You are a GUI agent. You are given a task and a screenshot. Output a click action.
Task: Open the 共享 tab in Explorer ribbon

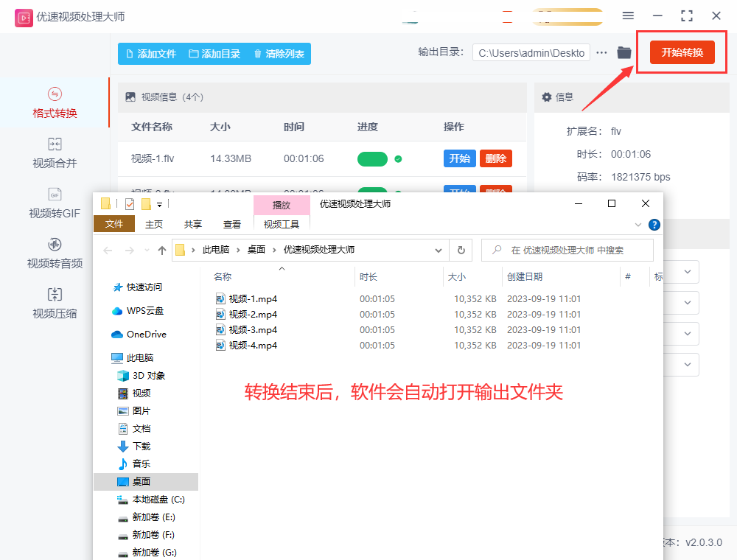(x=192, y=225)
